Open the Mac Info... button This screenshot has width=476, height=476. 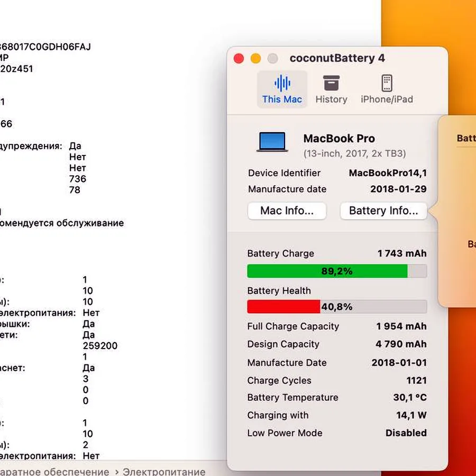(x=287, y=210)
